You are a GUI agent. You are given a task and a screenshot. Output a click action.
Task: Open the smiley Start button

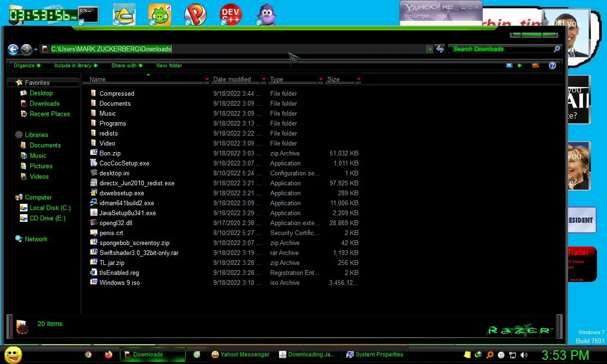(13, 355)
